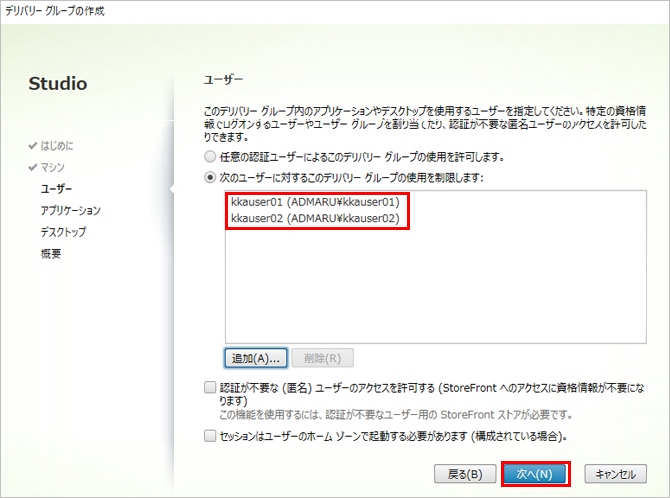Go to the アプリケーション wizard step

click(x=70, y=210)
